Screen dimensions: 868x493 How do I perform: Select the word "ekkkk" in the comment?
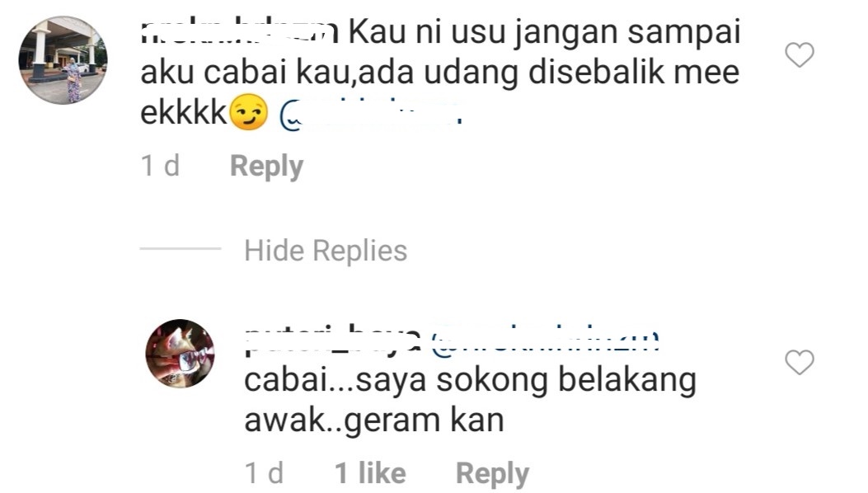[184, 113]
